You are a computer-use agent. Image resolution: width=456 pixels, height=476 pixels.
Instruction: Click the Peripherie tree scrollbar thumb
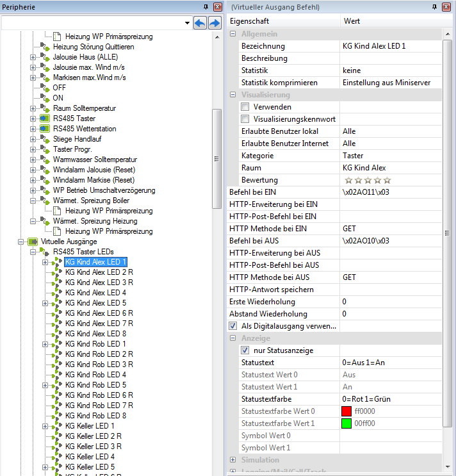click(216, 159)
